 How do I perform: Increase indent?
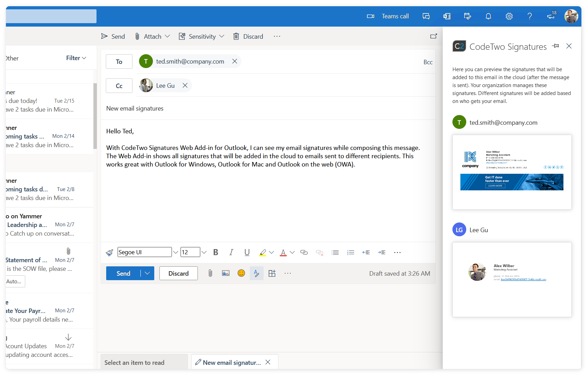[x=382, y=253]
